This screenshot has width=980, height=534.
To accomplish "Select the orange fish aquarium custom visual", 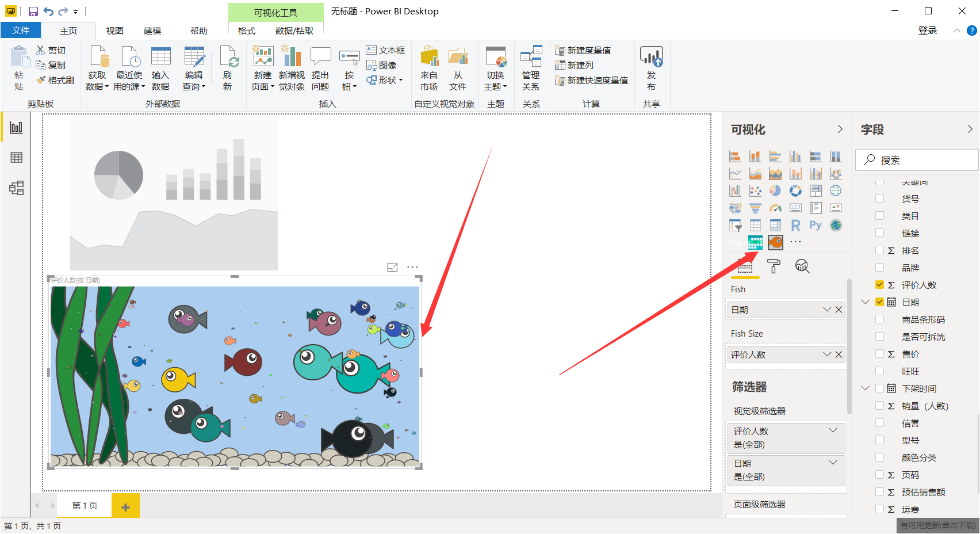I will pos(775,242).
